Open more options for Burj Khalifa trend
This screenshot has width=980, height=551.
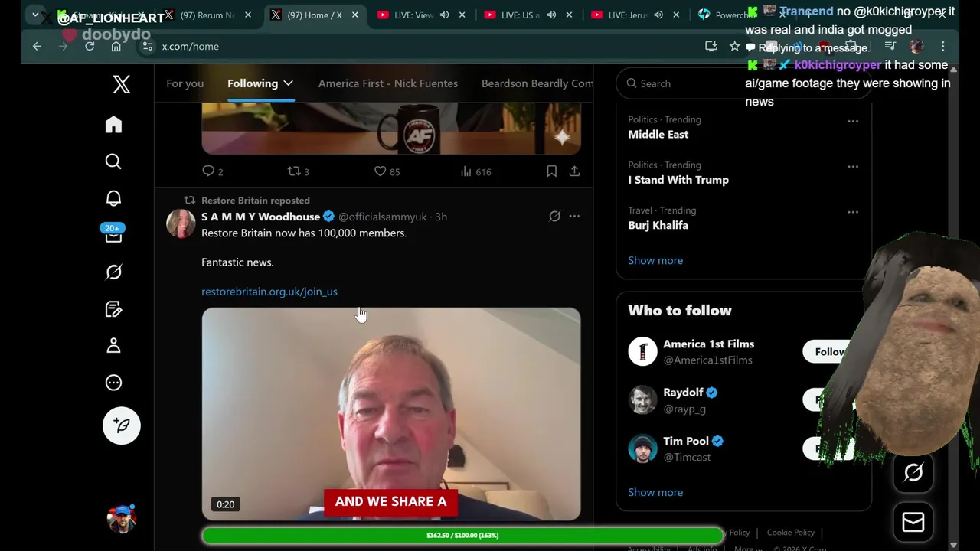853,212
